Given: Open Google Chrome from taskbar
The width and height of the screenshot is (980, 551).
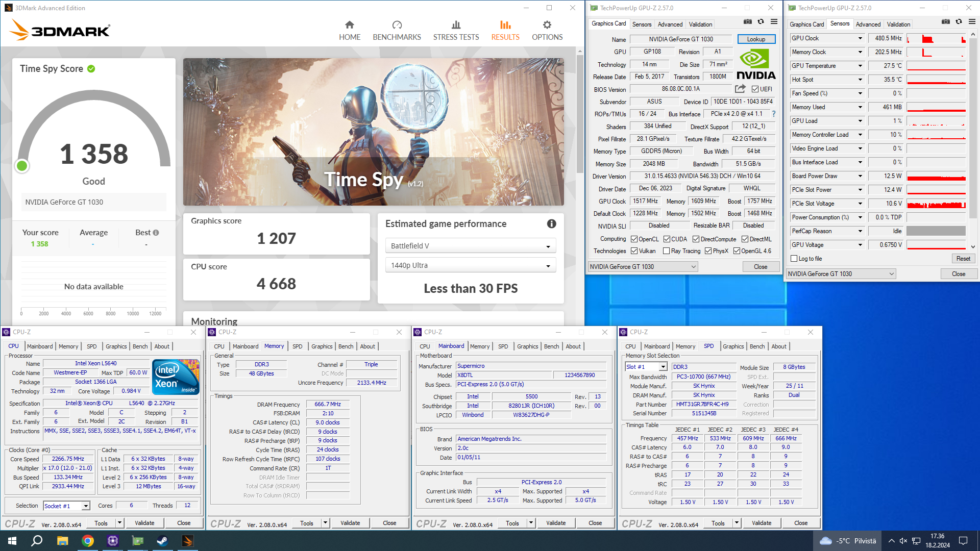Looking at the screenshot, I should pos(87,541).
